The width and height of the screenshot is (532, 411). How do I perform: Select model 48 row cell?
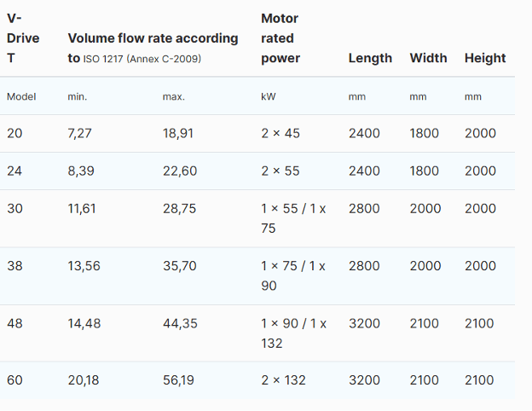click(15, 323)
